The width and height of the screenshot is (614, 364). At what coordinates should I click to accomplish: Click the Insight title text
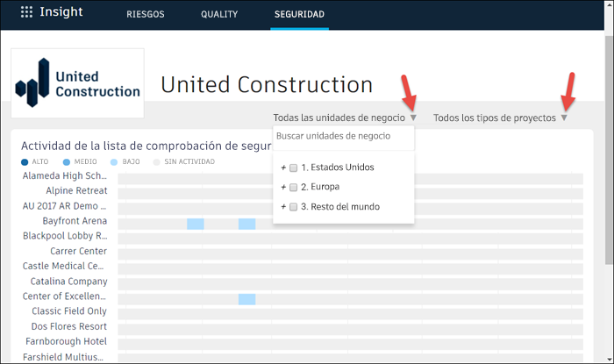(61, 11)
